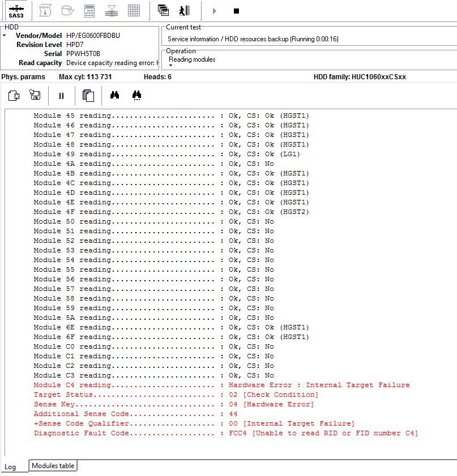Screen dimensions: 457x476
Task: Click the HDD family: HUC1060xxCSxx label
Action: point(360,77)
